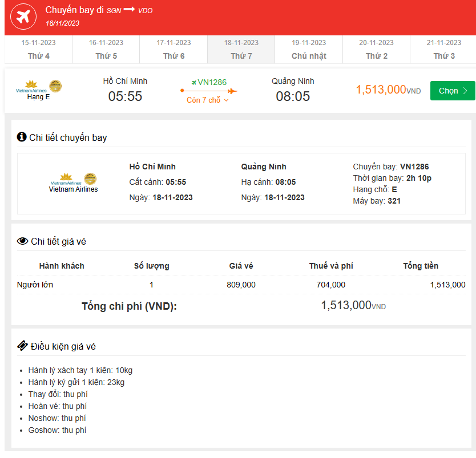Screen dimensions: 476x458
Task: Click the 'Thay đổi: thu phí' condition entry
Action: point(58,394)
